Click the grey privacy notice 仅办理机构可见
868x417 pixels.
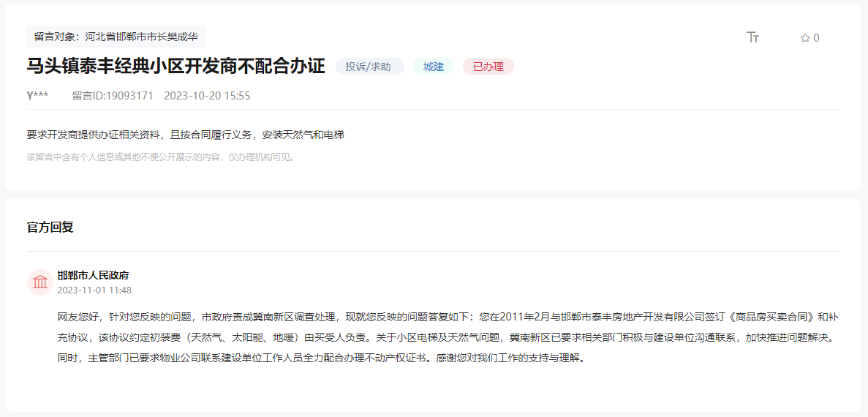point(162,157)
